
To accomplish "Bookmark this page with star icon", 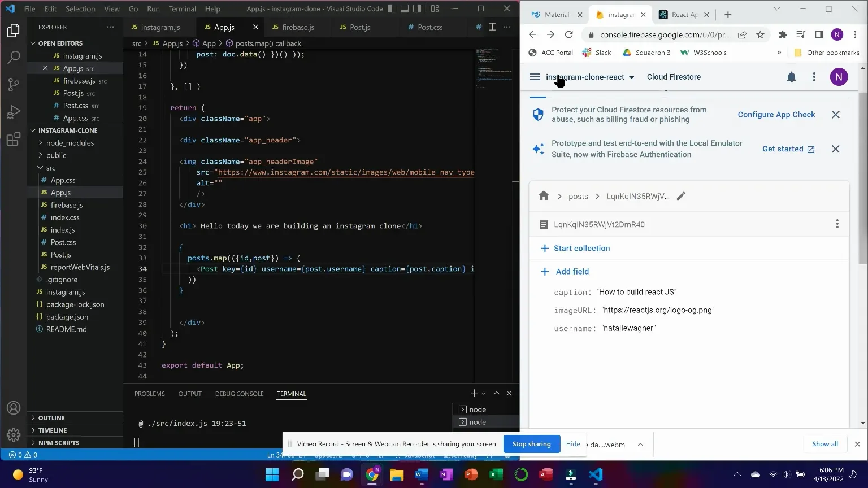I will pos(760,34).
